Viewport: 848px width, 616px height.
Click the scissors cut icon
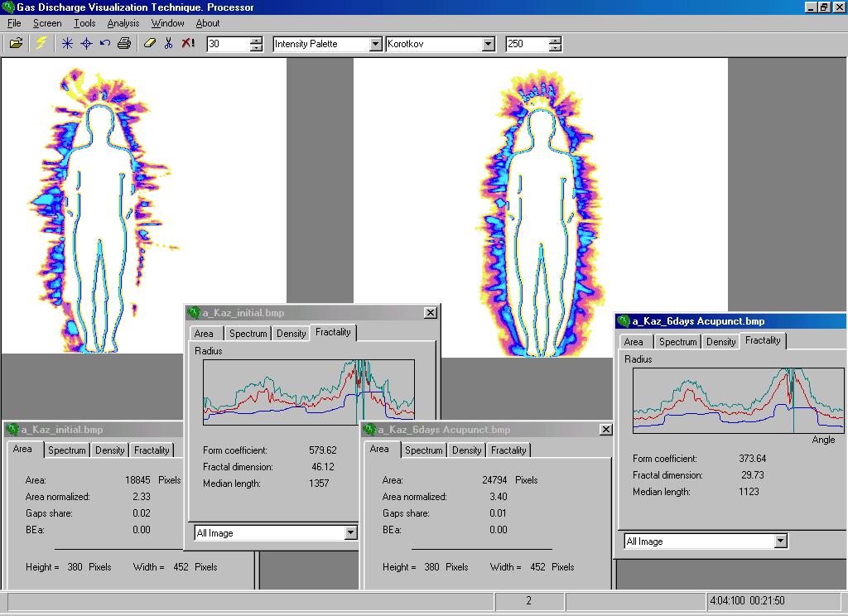[169, 43]
